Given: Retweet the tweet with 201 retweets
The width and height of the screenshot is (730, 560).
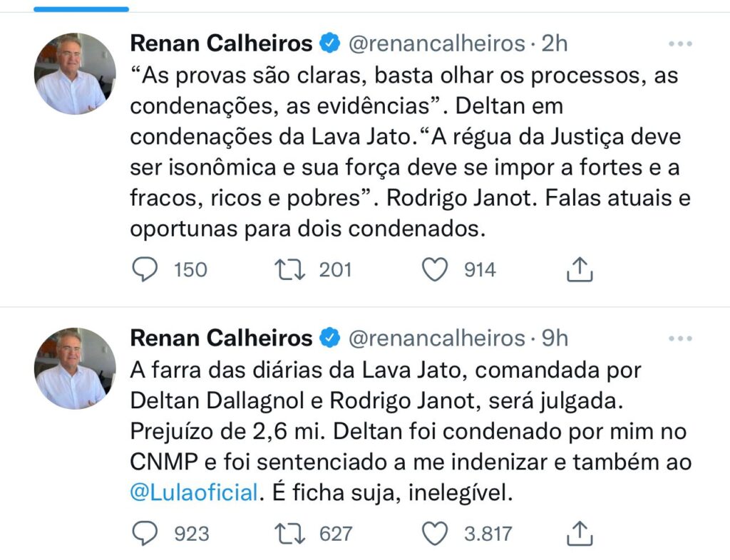Looking at the screenshot, I should coord(289,269).
